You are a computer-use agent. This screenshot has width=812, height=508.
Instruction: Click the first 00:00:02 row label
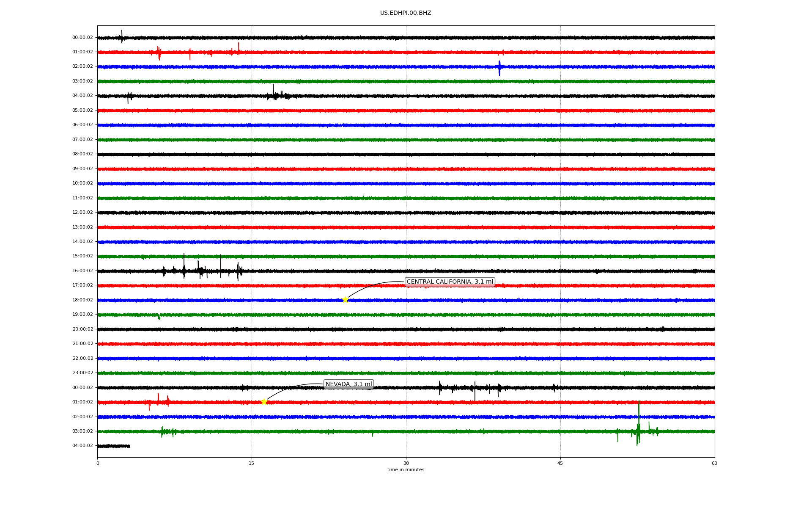(82, 38)
